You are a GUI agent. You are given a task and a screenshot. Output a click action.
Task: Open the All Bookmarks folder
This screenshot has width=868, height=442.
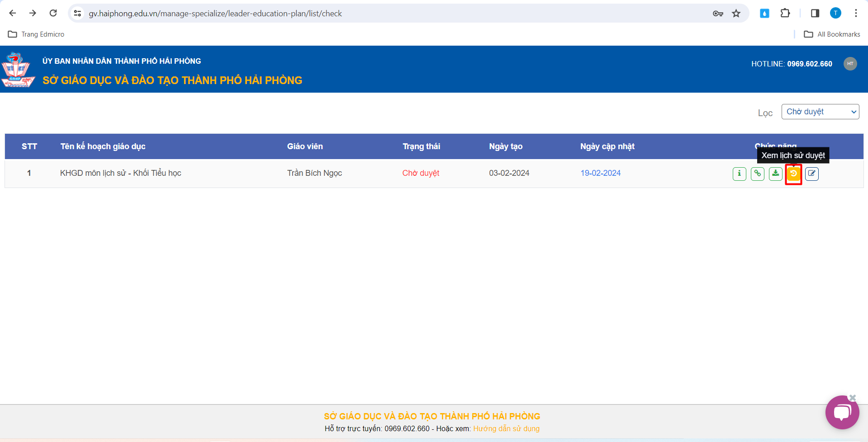point(832,34)
